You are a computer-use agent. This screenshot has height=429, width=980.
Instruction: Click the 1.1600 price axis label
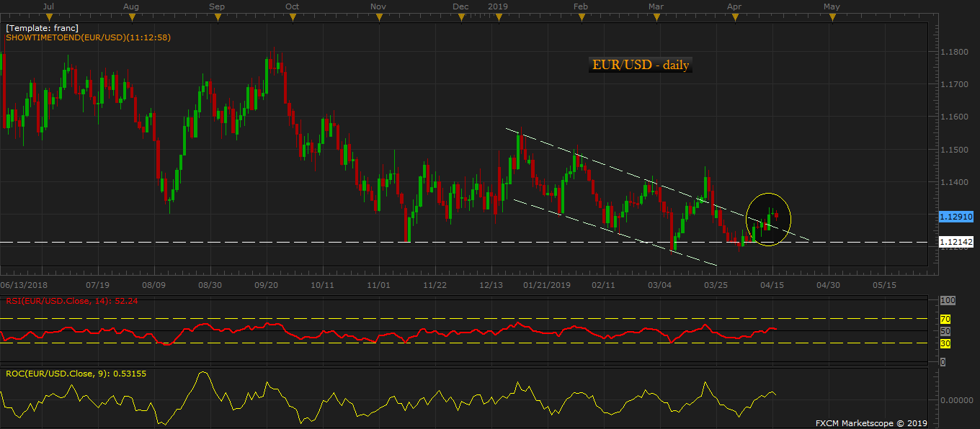click(955, 117)
